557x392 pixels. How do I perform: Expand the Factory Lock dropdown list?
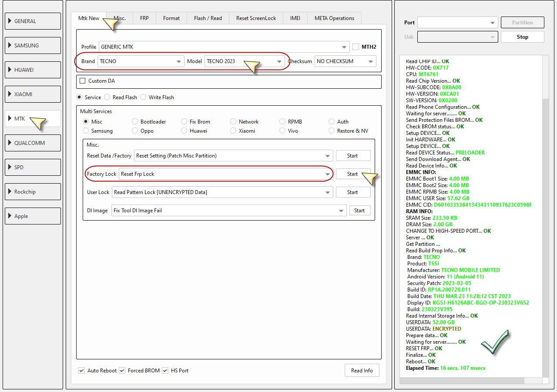pyautogui.click(x=327, y=174)
